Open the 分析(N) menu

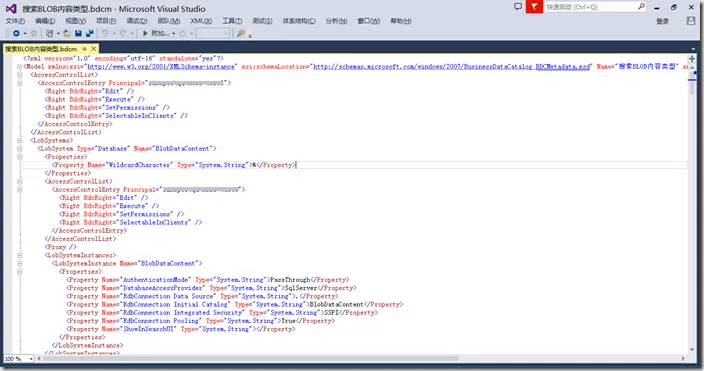click(336, 21)
